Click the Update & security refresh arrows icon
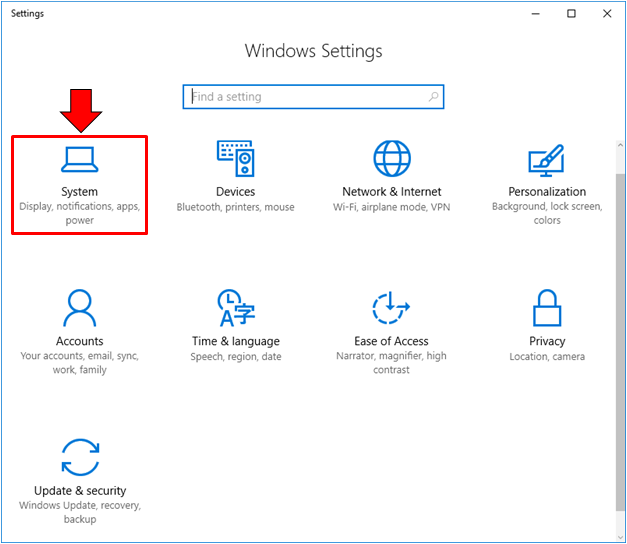 [x=79, y=458]
